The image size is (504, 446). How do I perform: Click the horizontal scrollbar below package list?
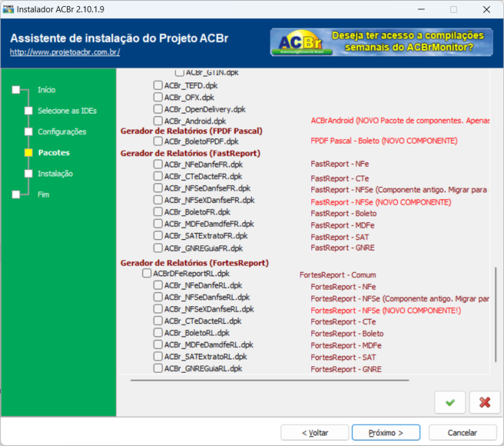coord(269,380)
